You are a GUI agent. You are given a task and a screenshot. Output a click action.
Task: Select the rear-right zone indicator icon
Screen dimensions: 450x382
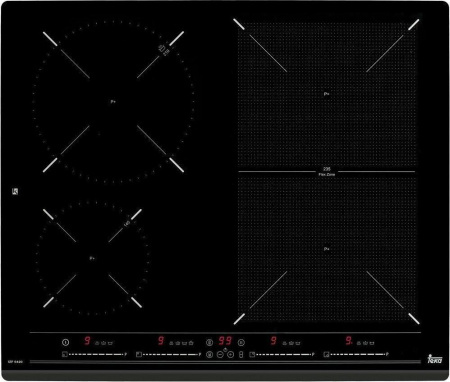pyautogui.click(x=252, y=355)
